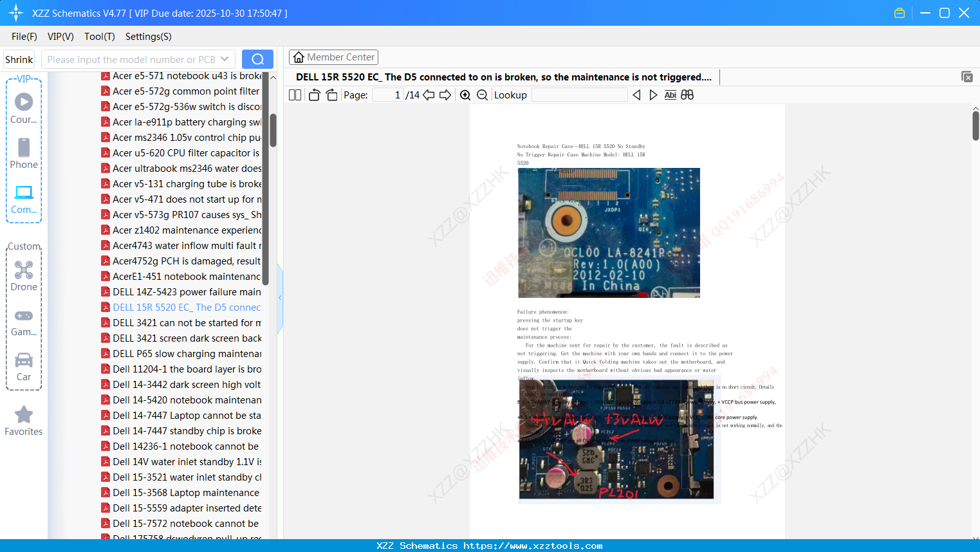Click the +3VALW annotated board photo
Screen dimensions: 980x552
click(x=616, y=439)
